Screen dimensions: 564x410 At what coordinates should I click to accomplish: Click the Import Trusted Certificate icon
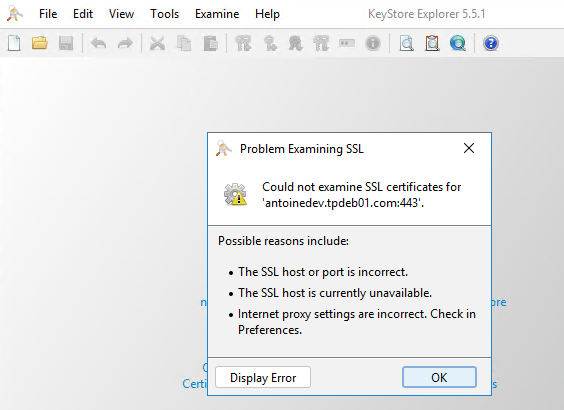[295, 44]
